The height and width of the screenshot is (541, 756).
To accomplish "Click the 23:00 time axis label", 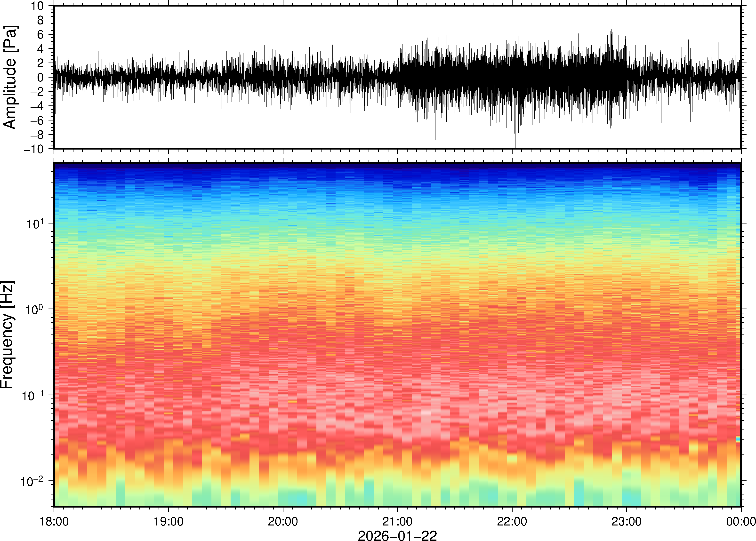I will coord(626,521).
